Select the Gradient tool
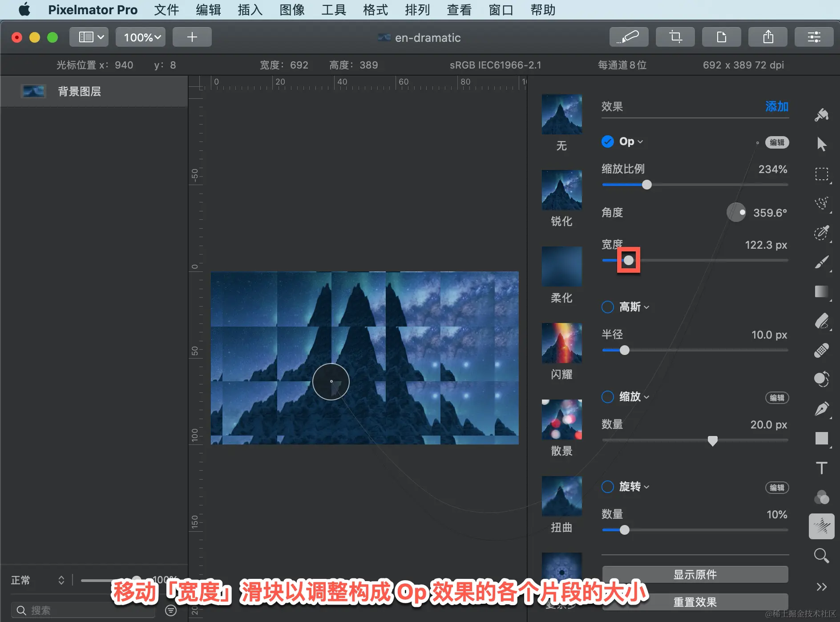The image size is (840, 622). pyautogui.click(x=821, y=291)
